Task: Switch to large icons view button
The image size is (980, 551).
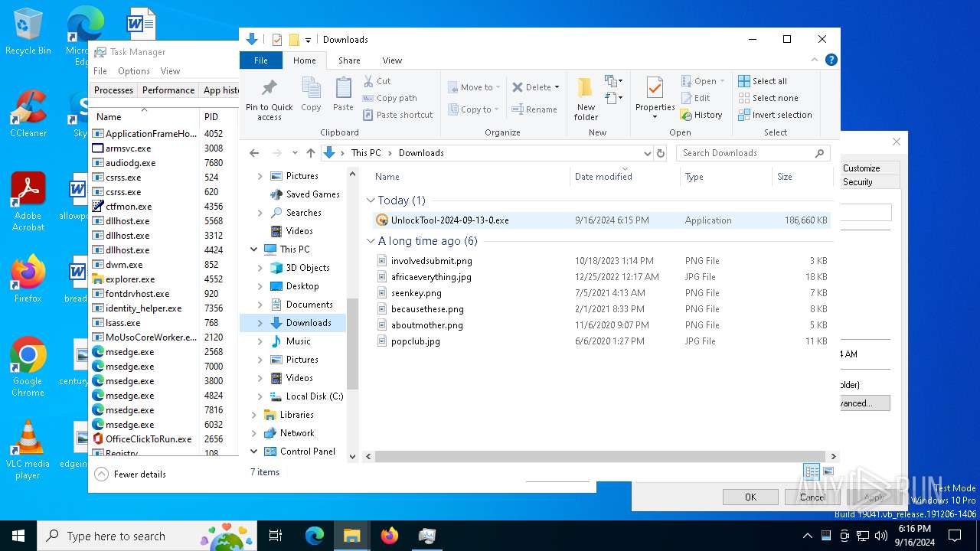Action: coord(828,471)
